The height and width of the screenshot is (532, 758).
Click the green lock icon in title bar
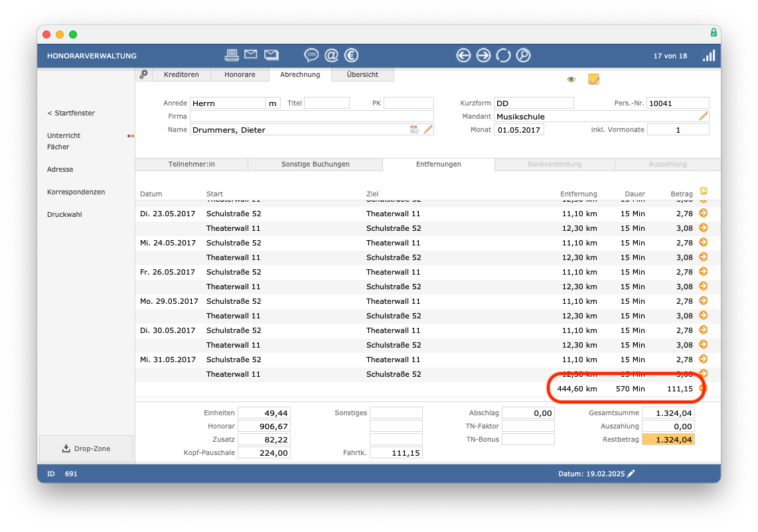(x=714, y=33)
